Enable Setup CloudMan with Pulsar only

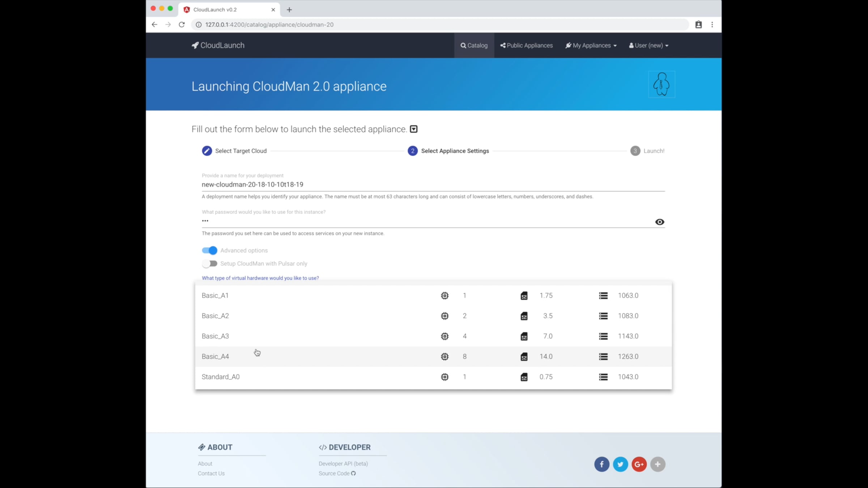coord(209,264)
